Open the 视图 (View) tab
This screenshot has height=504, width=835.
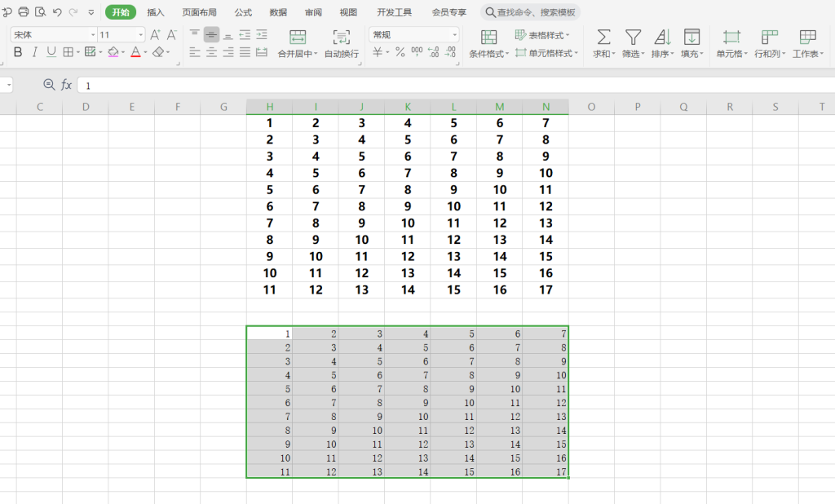(x=348, y=11)
